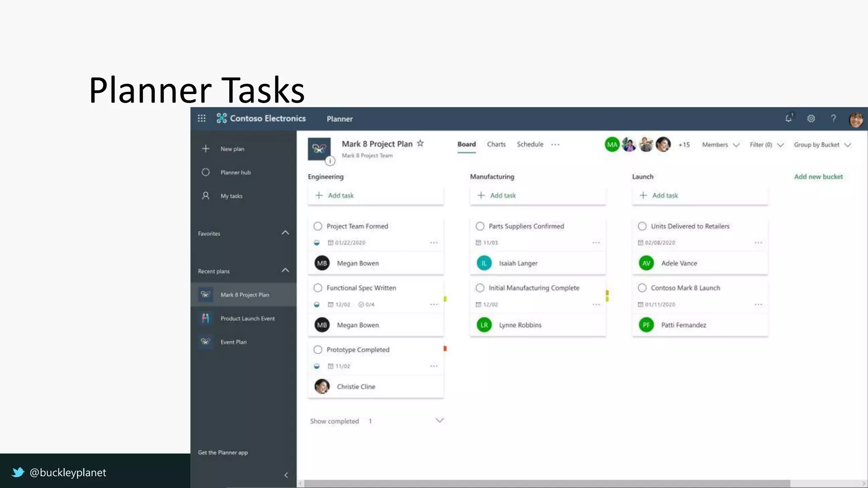Open more options on Units Delivered to Retailers
868x488 pixels.
coord(758,243)
